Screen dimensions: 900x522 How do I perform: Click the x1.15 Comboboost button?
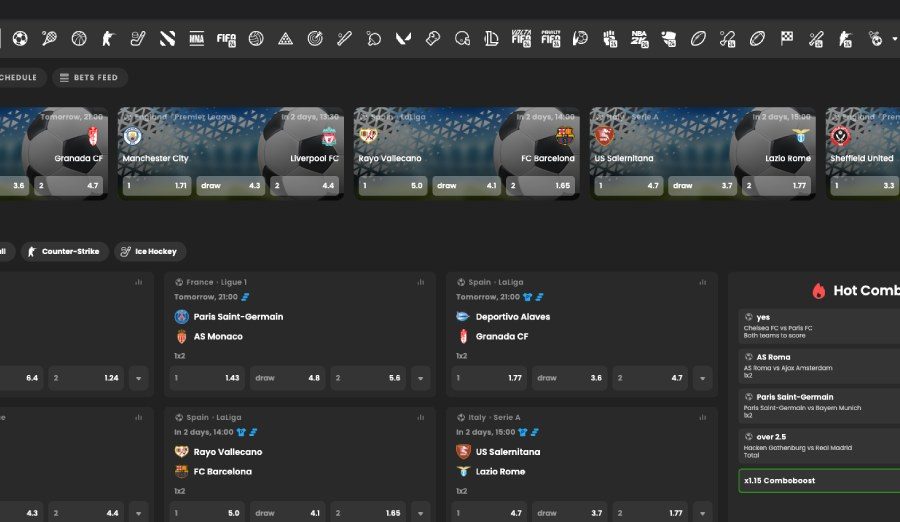tap(819, 481)
